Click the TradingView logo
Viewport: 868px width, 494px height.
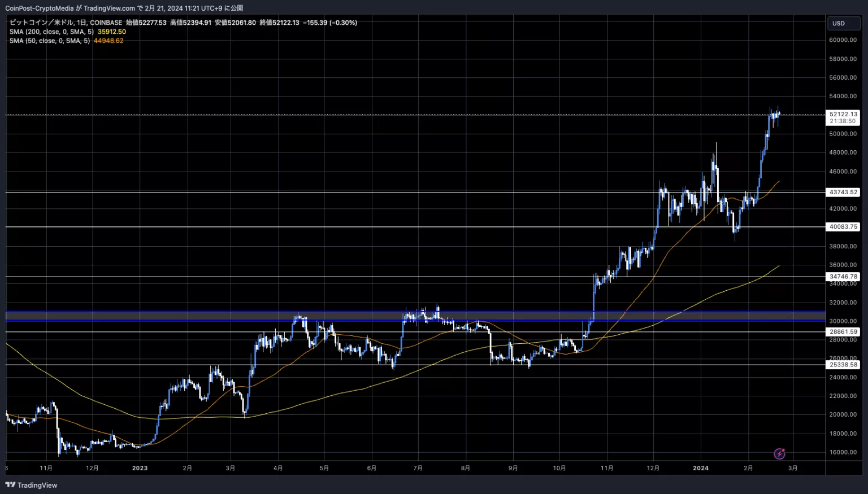(x=32, y=485)
